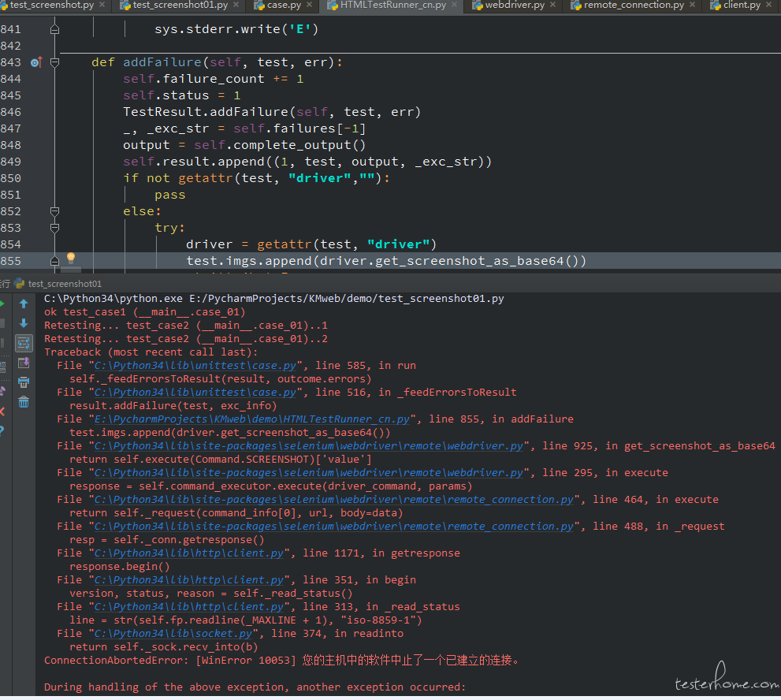Click the 'ConnectionAbortedError: [WinError 10053]' line

click(x=281, y=661)
